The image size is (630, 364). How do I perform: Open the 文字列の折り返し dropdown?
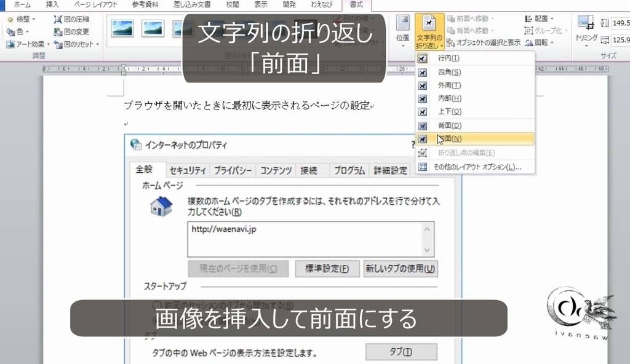(430, 31)
